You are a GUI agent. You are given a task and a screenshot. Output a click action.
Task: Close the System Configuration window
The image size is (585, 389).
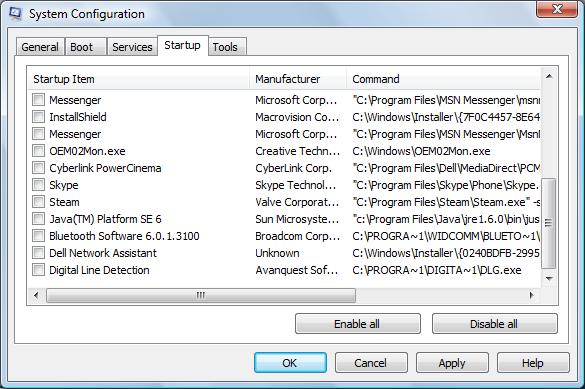coord(556,9)
